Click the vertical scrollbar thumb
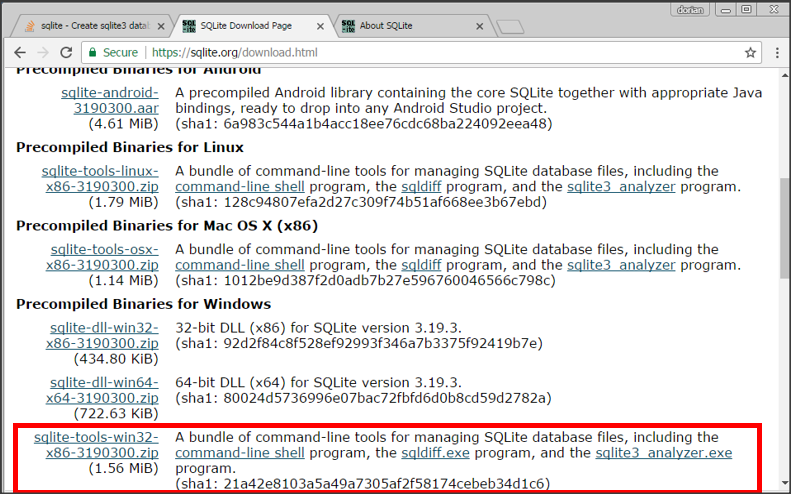791x494 pixels. coord(785,227)
